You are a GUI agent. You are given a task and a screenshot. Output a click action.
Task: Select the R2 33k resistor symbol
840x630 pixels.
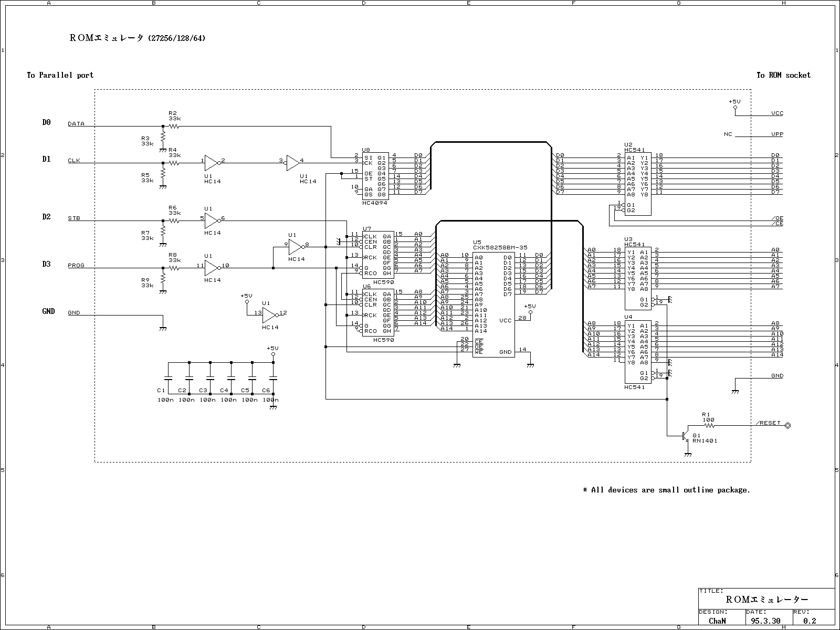pos(174,126)
